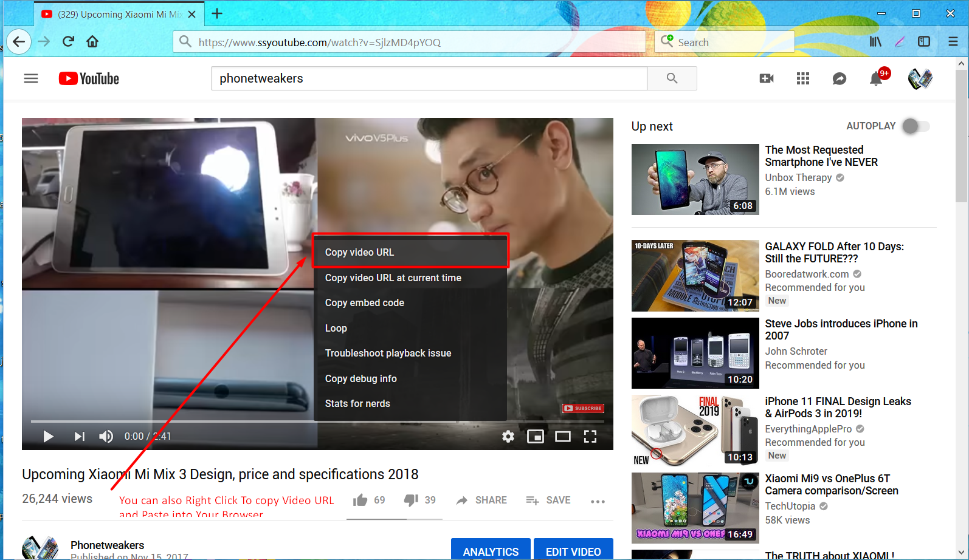Like the video with thumbs up
Viewport: 969px width, 560px height.
pyautogui.click(x=360, y=500)
